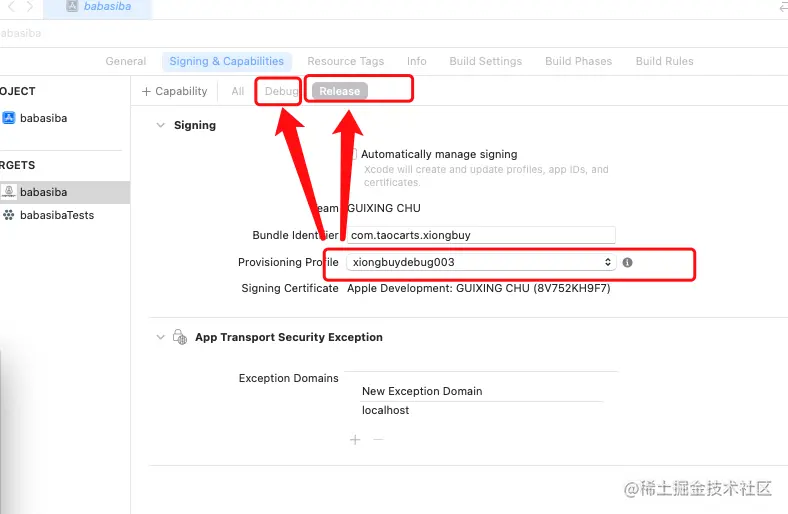Open the Provisioning Profile dropdown
Viewport: 788px width, 514px height.
pyautogui.click(x=481, y=262)
